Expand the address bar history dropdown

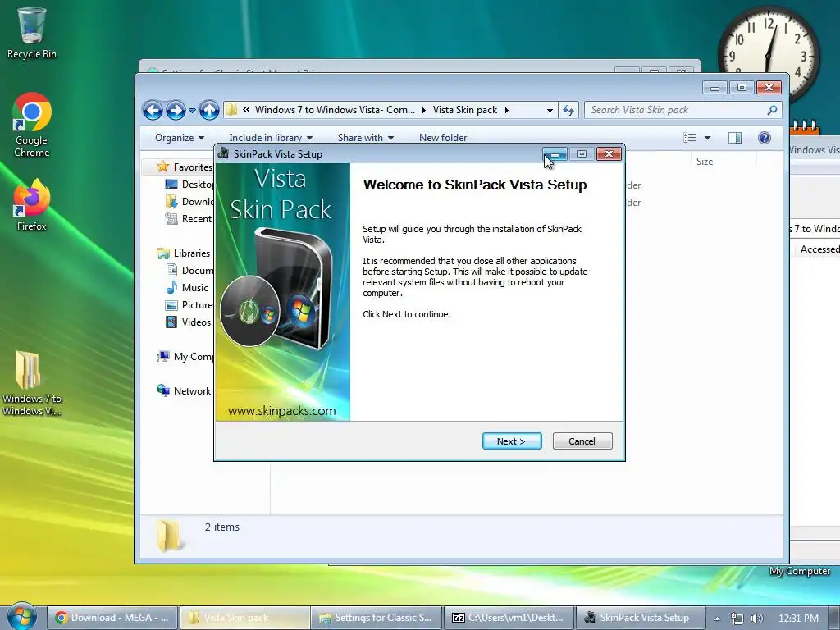[550, 111]
